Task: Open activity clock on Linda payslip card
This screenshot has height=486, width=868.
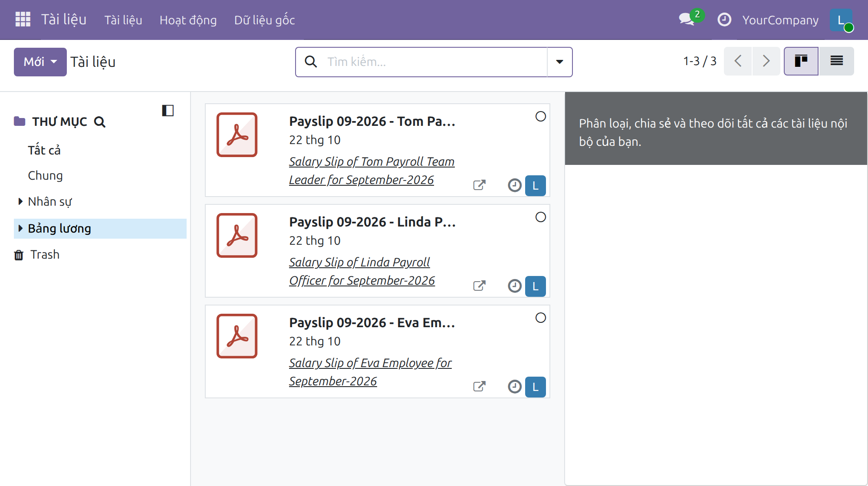Action: (514, 286)
